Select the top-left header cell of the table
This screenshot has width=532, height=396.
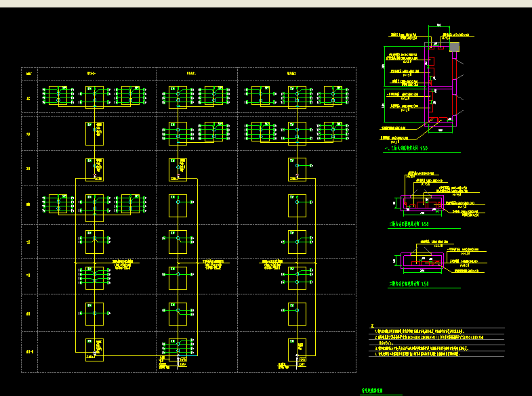tap(29, 73)
